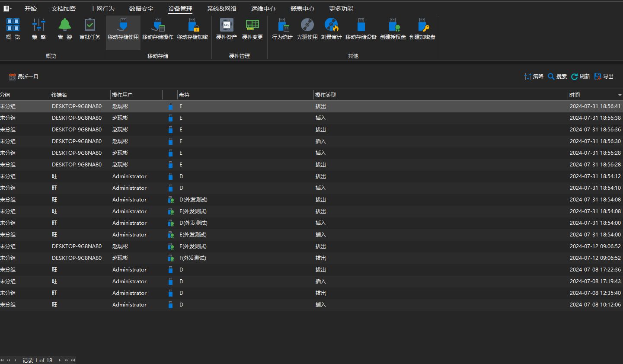Switch to the 文档加密 tab
The width and height of the screenshot is (623, 364).
(64, 9)
